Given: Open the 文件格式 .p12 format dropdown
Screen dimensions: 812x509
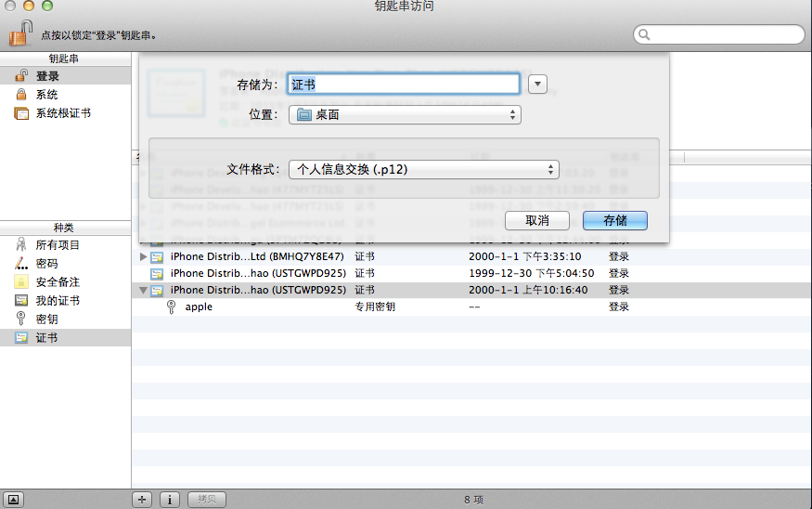Looking at the screenshot, I should [x=423, y=169].
